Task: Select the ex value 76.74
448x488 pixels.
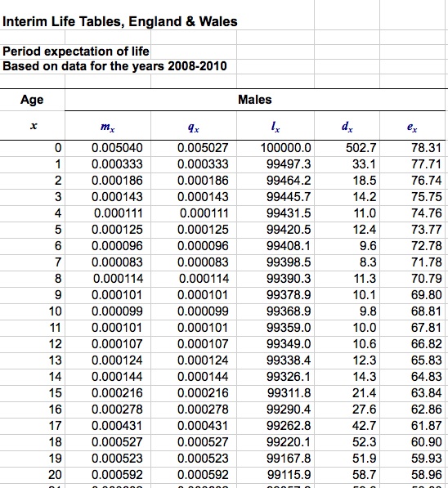Action: [426, 181]
